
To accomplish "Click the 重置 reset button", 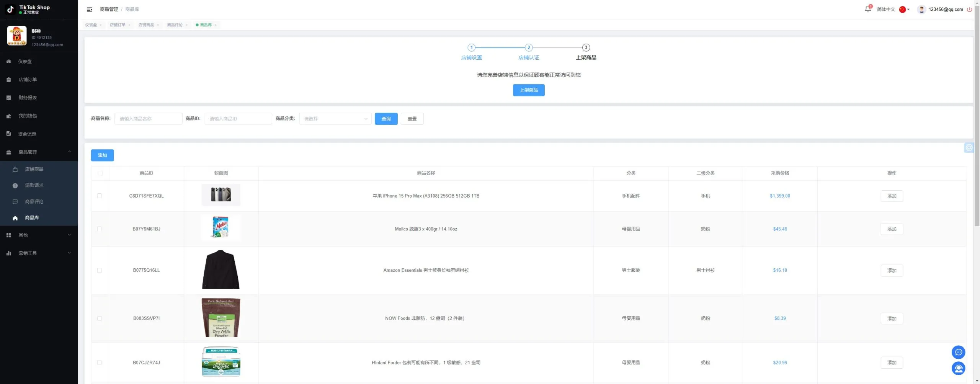I will [x=412, y=119].
